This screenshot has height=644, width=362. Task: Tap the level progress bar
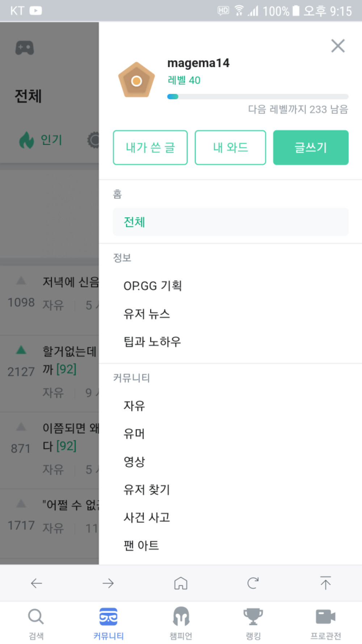pyautogui.click(x=258, y=97)
